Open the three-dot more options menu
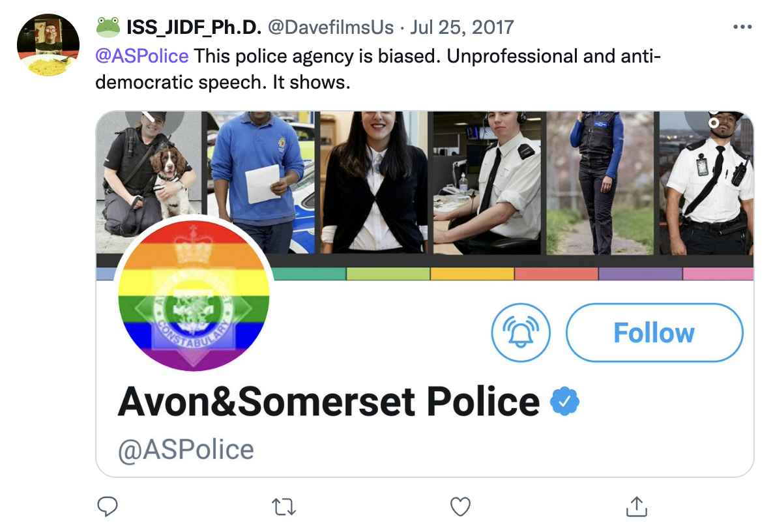Screen dimensions: 773x532 coord(742,27)
